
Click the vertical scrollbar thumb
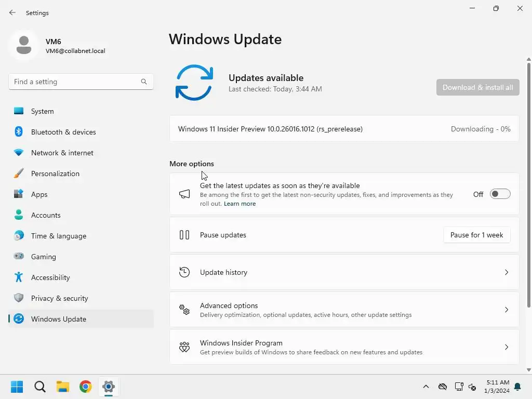tap(528, 185)
